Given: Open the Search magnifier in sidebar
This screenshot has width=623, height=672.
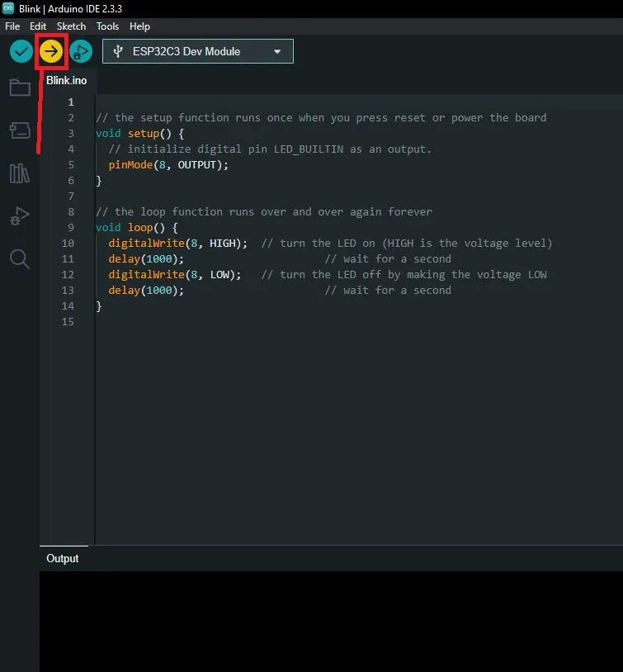Looking at the screenshot, I should 20,259.
